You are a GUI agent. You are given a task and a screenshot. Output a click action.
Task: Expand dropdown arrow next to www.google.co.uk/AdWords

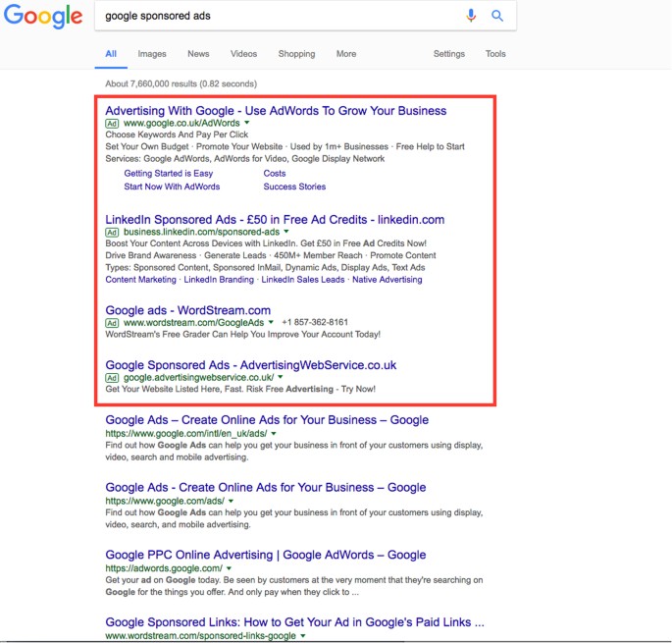pos(247,123)
